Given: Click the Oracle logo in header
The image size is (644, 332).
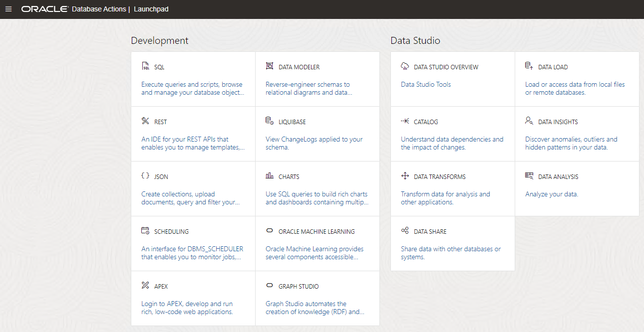Looking at the screenshot, I should pyautogui.click(x=44, y=9).
